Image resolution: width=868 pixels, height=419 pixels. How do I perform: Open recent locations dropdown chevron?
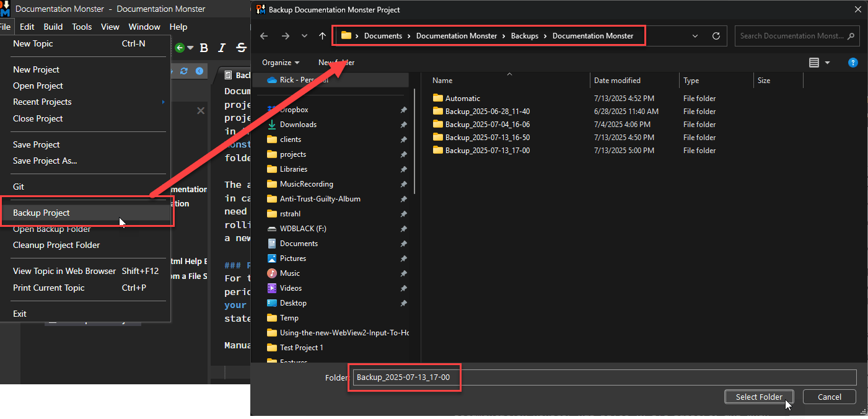click(x=304, y=36)
